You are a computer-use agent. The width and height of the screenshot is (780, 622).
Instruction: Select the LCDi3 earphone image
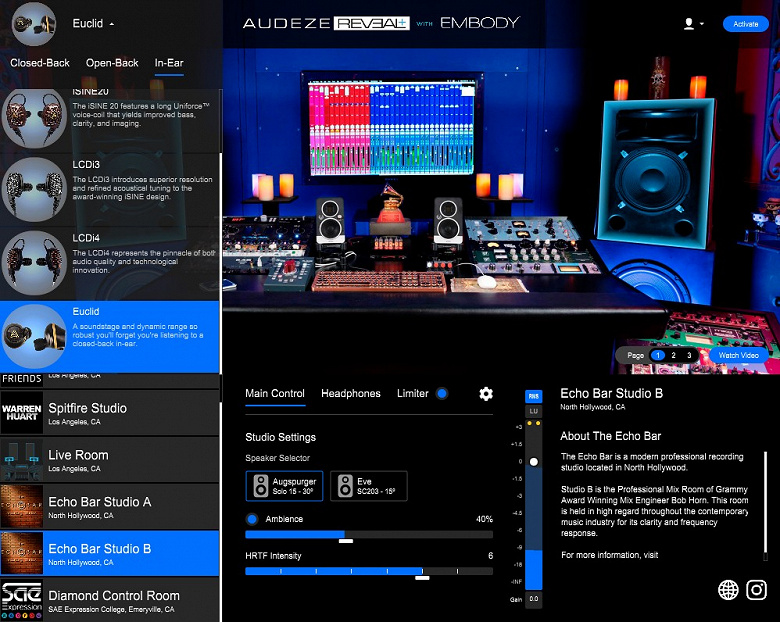[34, 190]
